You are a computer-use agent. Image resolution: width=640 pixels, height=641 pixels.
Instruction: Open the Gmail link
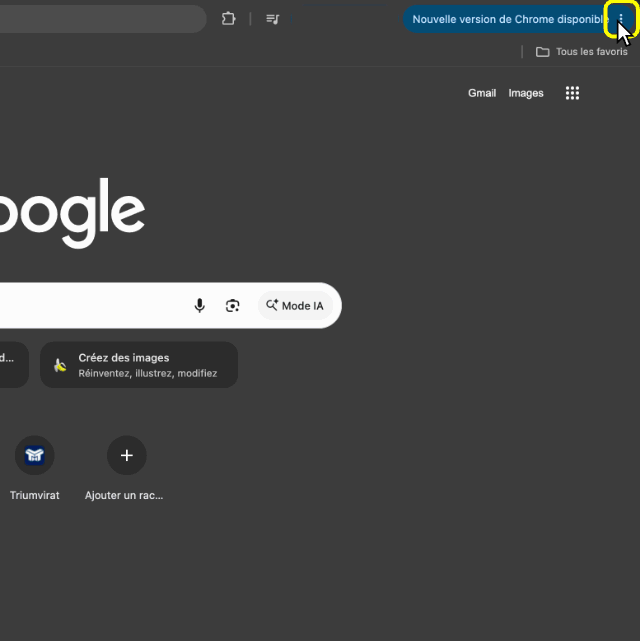tap(482, 93)
